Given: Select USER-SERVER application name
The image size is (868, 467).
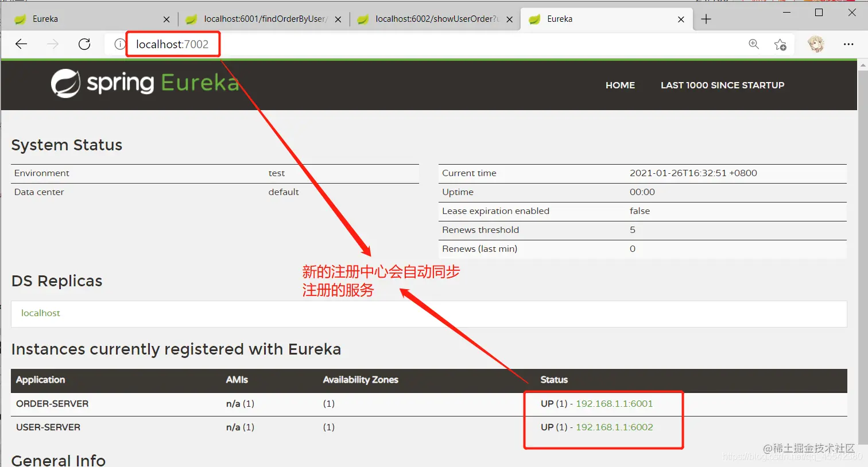Looking at the screenshot, I should (48, 427).
